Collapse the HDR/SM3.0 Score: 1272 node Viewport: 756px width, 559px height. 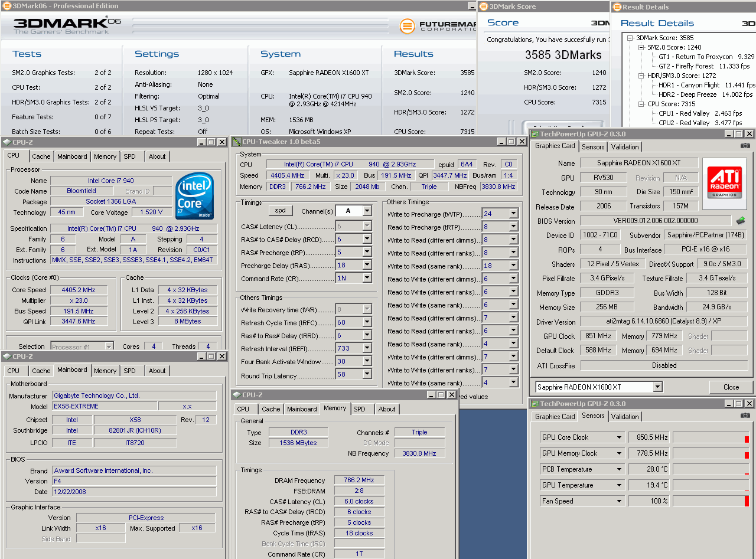[641, 76]
